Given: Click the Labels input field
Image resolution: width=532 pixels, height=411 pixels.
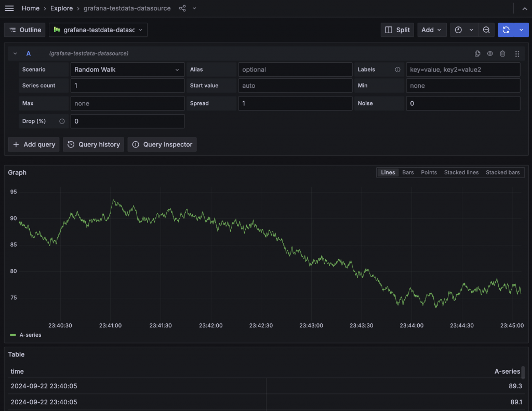Looking at the screenshot, I should 463,70.
